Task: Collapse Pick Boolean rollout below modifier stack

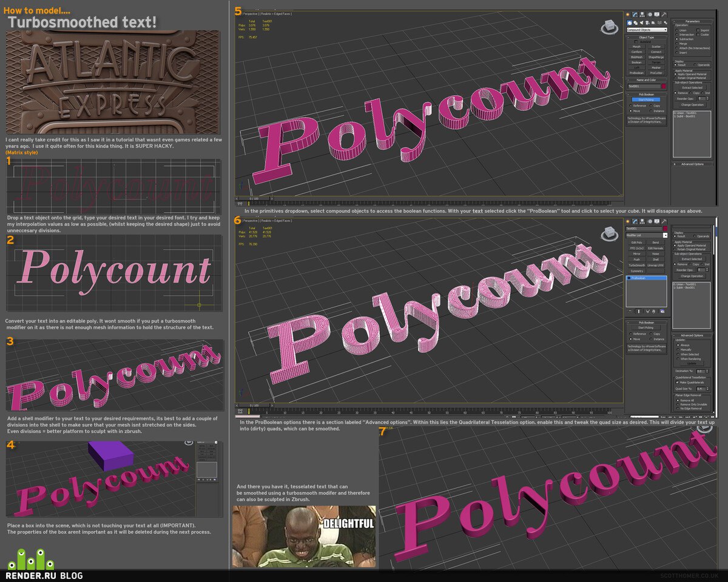Action: (646, 323)
